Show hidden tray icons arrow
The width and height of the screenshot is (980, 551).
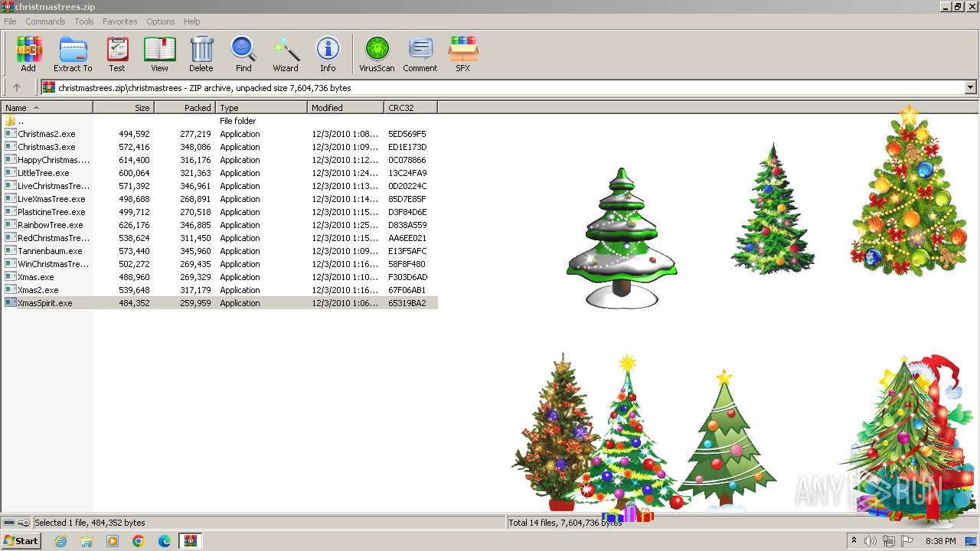pyautogui.click(x=854, y=541)
